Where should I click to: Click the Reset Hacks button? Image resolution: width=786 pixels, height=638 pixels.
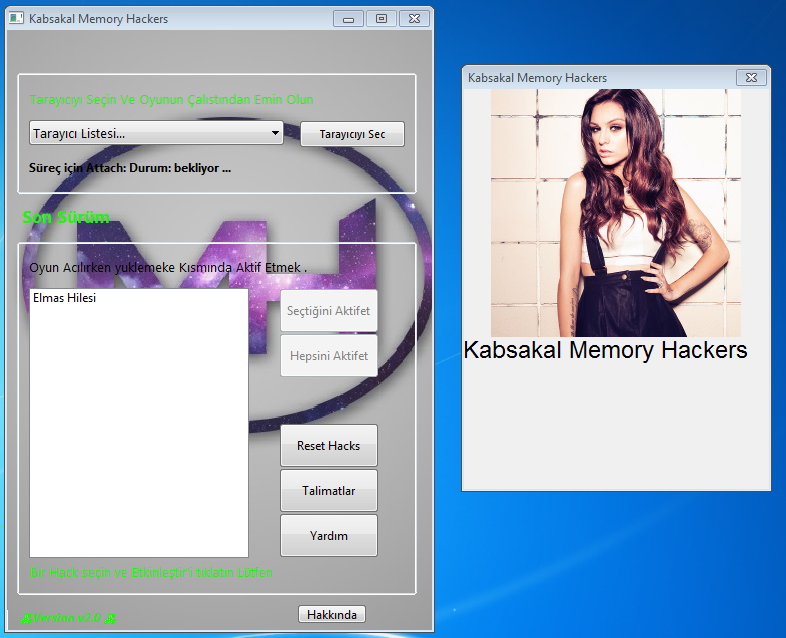[329, 446]
